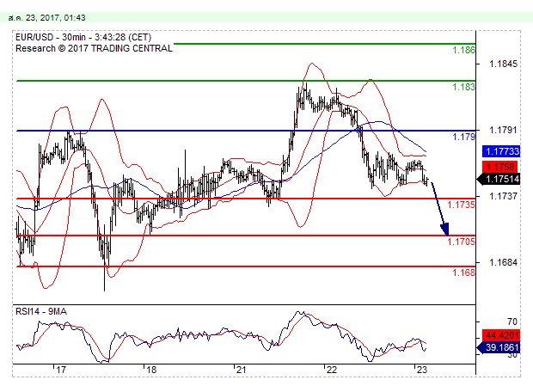533x392 pixels.
Task: Click the green resistance label 1.186
Action: pyautogui.click(x=463, y=50)
